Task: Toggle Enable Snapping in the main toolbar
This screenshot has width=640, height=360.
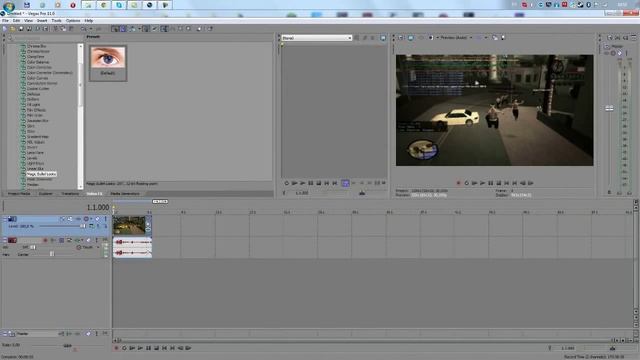Action: click(x=116, y=29)
